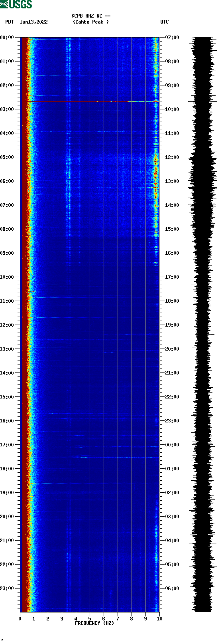
Task: Click the frequency axis tick 10
Action: (x=159, y=619)
